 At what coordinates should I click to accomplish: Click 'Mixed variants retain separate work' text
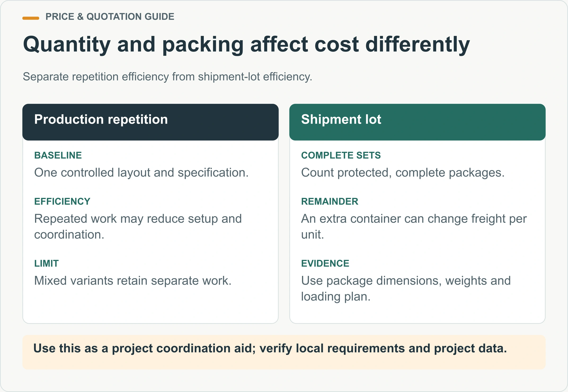click(x=133, y=280)
